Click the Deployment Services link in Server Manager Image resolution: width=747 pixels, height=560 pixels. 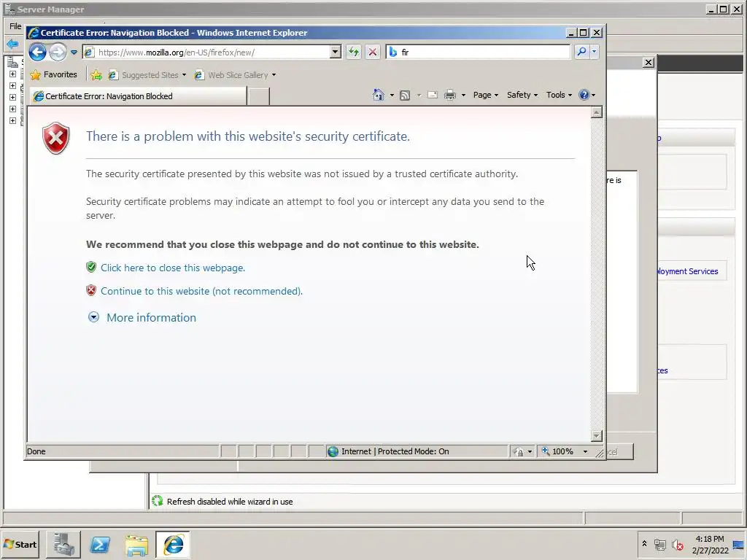pos(687,271)
